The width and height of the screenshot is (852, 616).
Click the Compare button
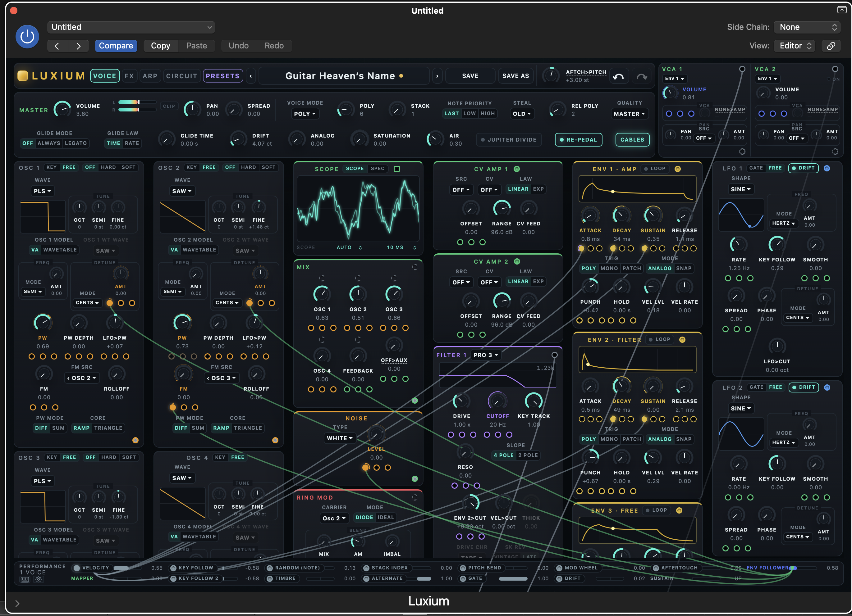point(116,46)
